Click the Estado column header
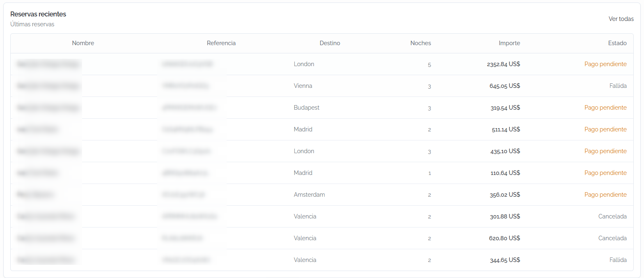The width and height of the screenshot is (644, 278). pyautogui.click(x=617, y=43)
